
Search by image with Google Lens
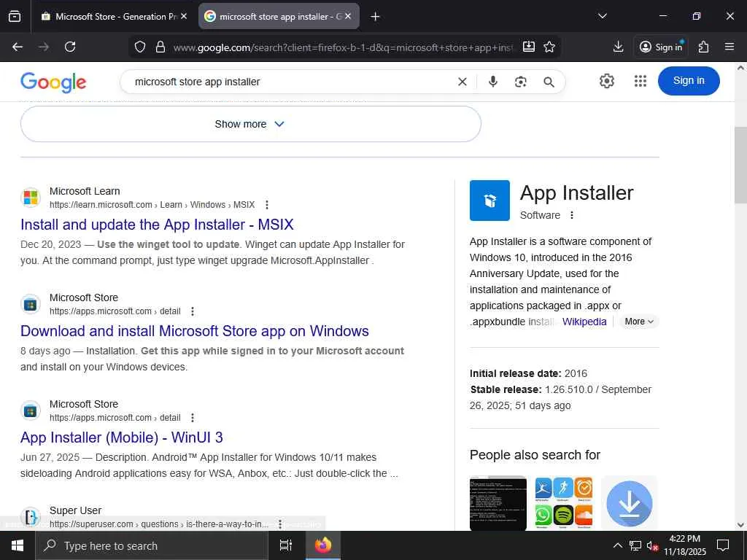521,82
